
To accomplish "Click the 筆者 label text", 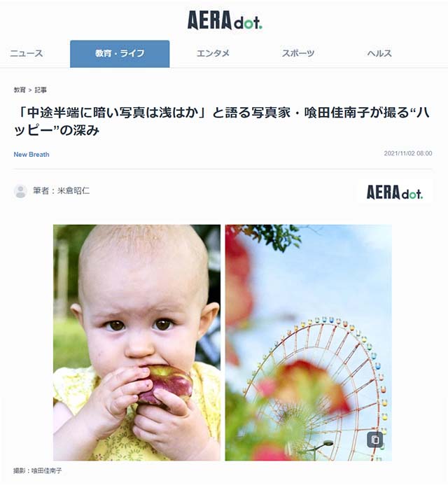I will [41, 190].
